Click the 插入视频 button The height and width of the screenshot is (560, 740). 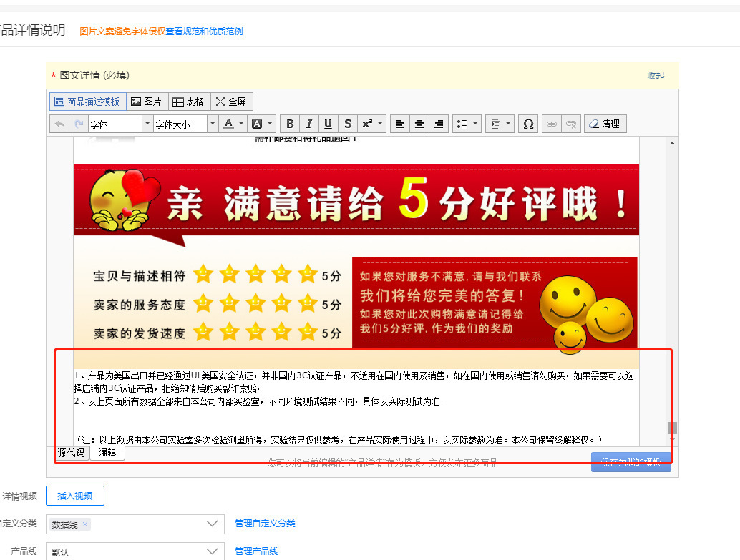click(x=75, y=496)
